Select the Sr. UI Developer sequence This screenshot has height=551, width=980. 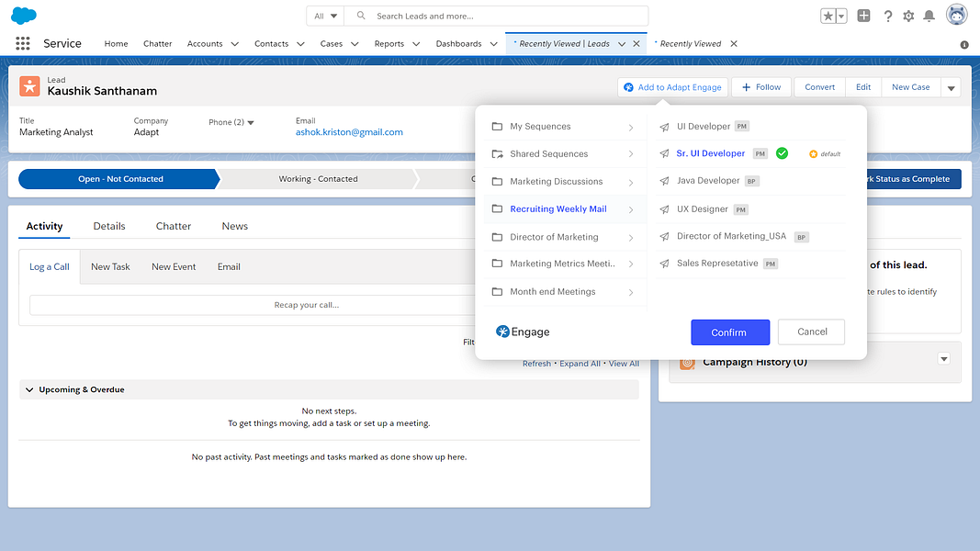[711, 153]
